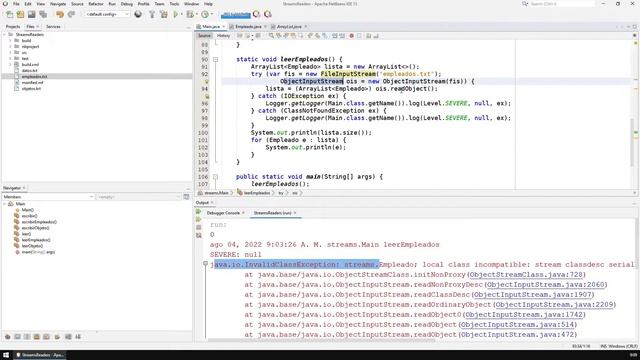Collapse the leerEmpleados method code fold
This screenshot has width=640, height=360.
coord(216,60)
